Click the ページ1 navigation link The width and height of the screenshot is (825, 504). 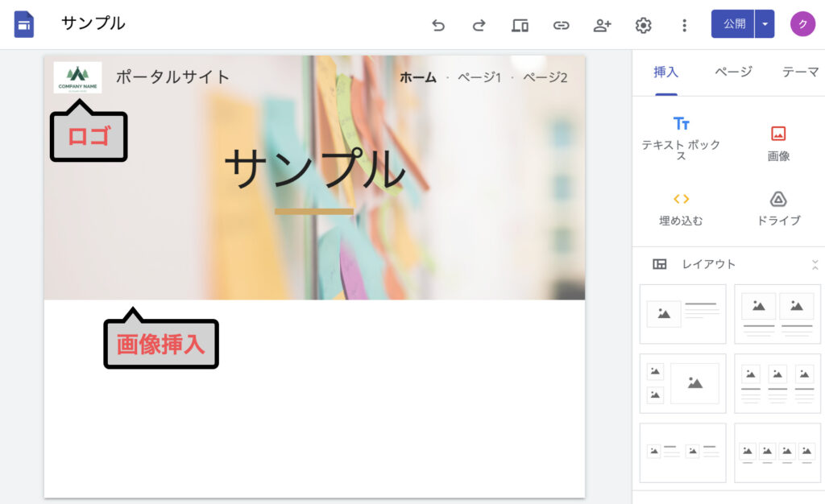click(x=479, y=77)
